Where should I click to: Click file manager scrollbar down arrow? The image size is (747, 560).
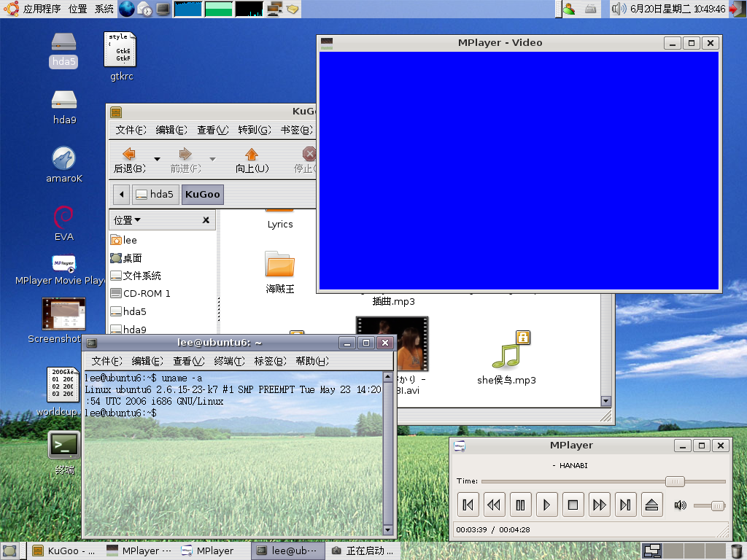tap(606, 401)
